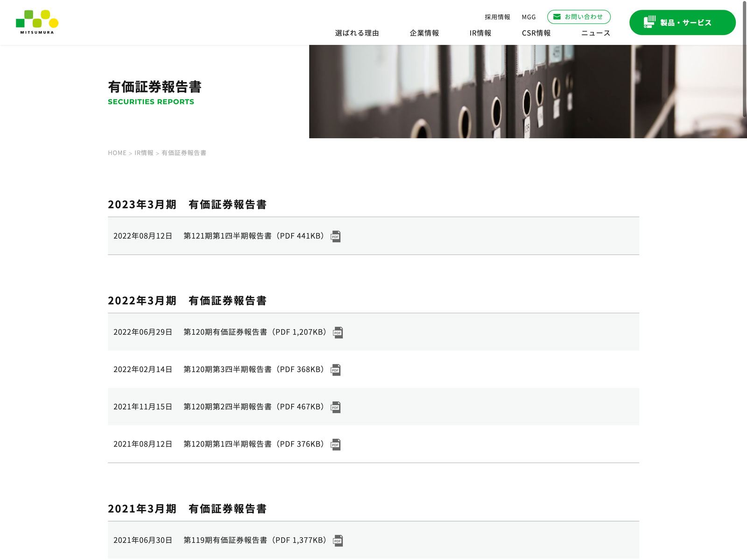The height and width of the screenshot is (560, 747).
Task: Open the 選ばれる理由 menu item
Action: click(357, 33)
